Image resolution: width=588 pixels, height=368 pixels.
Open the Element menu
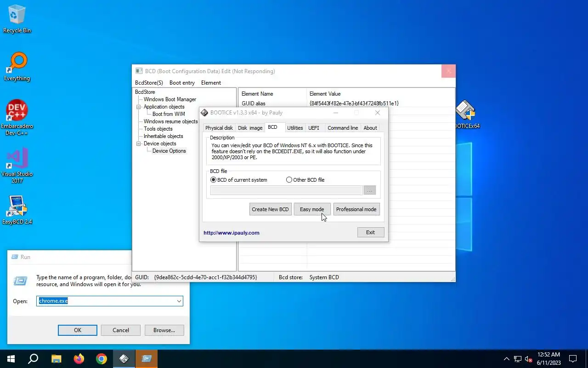click(211, 83)
